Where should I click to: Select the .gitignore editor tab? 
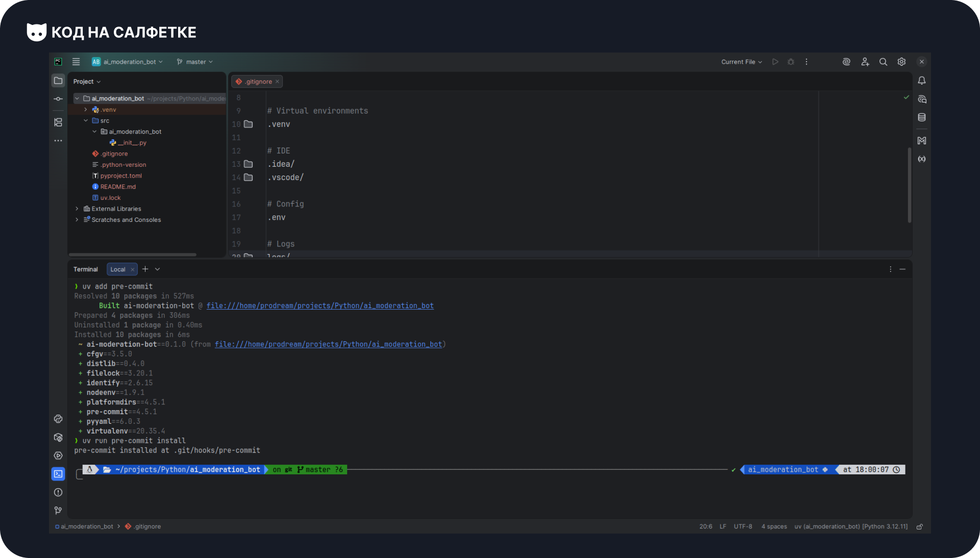[x=258, y=82]
